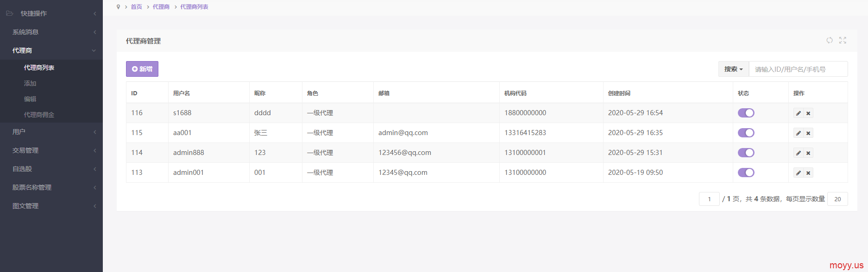This screenshot has width=868, height=272.
Task: Click the page size field showing 20
Action: coord(837,199)
